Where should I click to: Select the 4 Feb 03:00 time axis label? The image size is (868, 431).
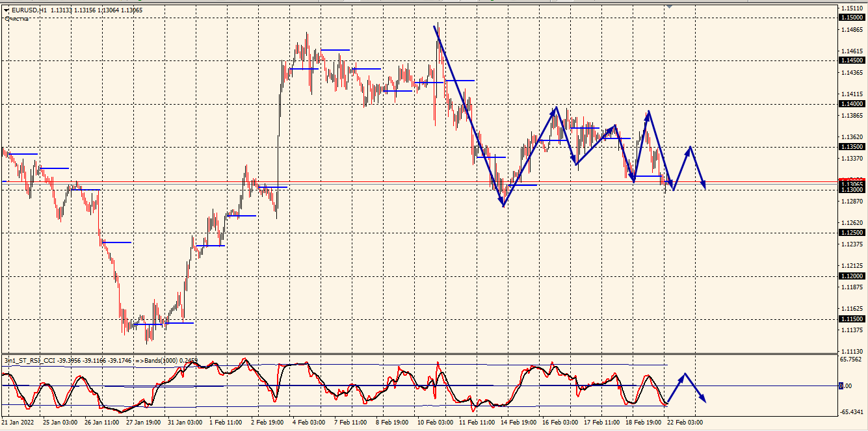point(308,423)
